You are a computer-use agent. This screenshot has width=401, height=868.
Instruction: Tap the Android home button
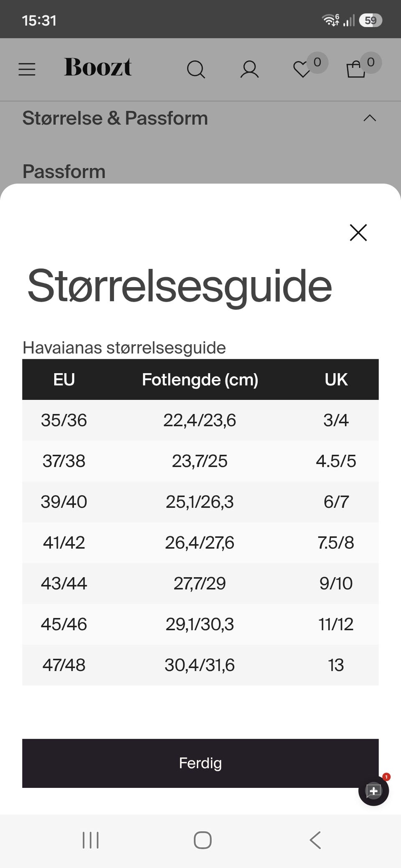point(203,840)
